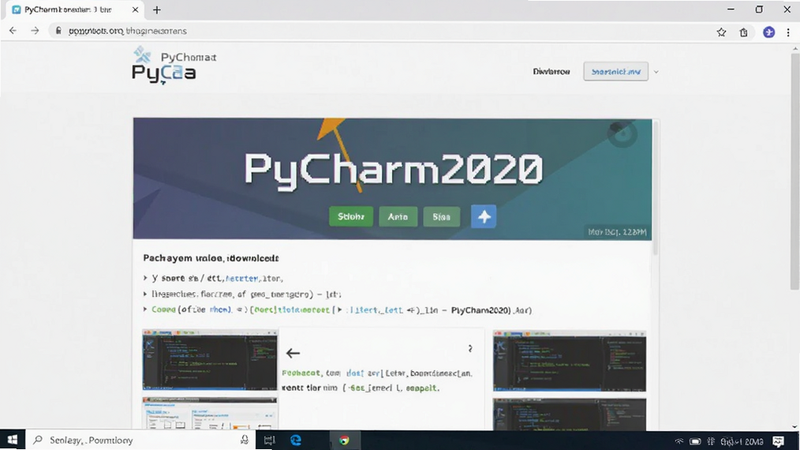The width and height of the screenshot is (800, 450).
Task: Expand the second bullet list item
Action: click(x=145, y=294)
